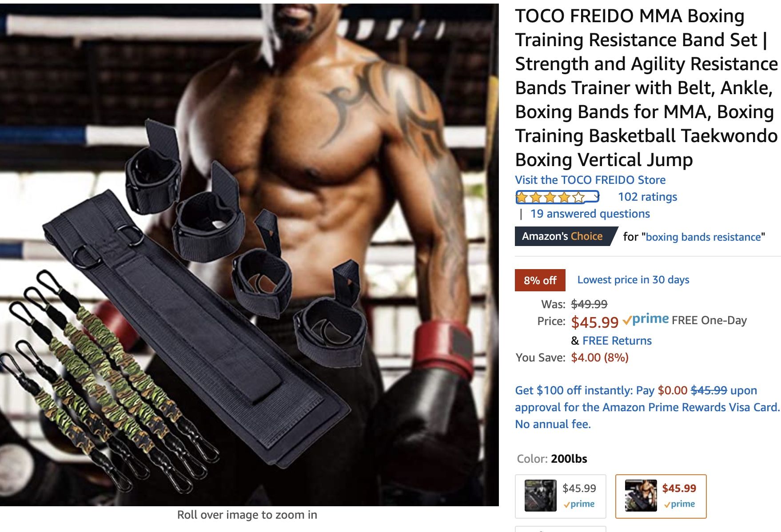This screenshot has width=781, height=532.
Task: Visit the TOCO FREIDO Store link
Action: click(590, 180)
